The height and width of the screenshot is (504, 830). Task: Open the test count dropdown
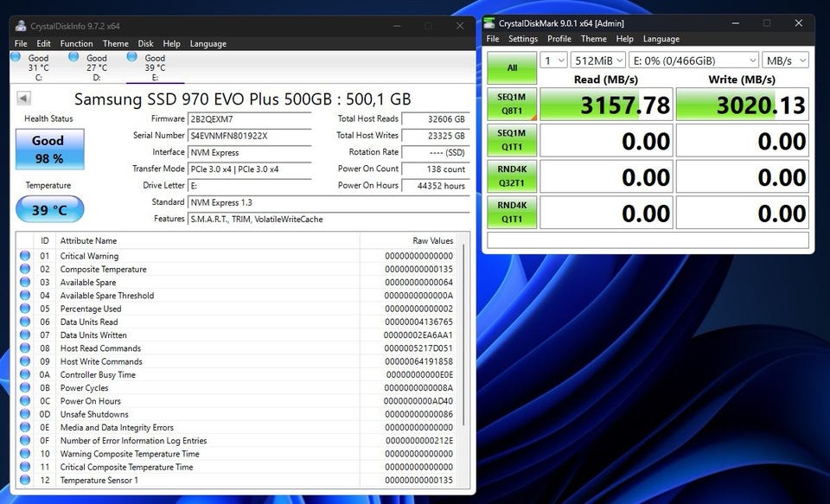click(x=553, y=61)
